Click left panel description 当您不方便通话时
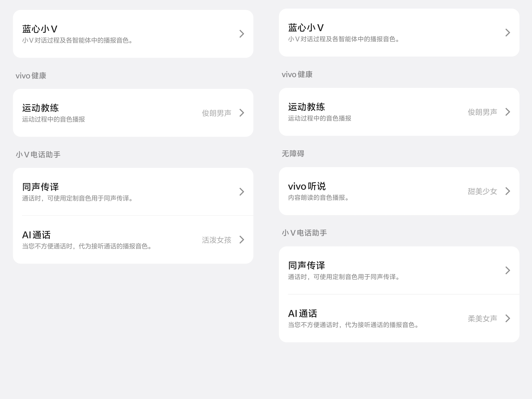The height and width of the screenshot is (399, 532). [87, 246]
